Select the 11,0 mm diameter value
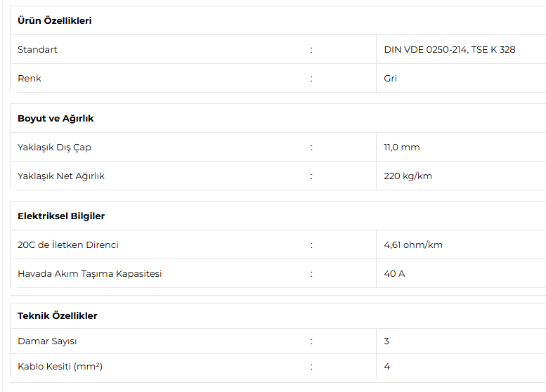This screenshot has width=546, height=392. 401,148
